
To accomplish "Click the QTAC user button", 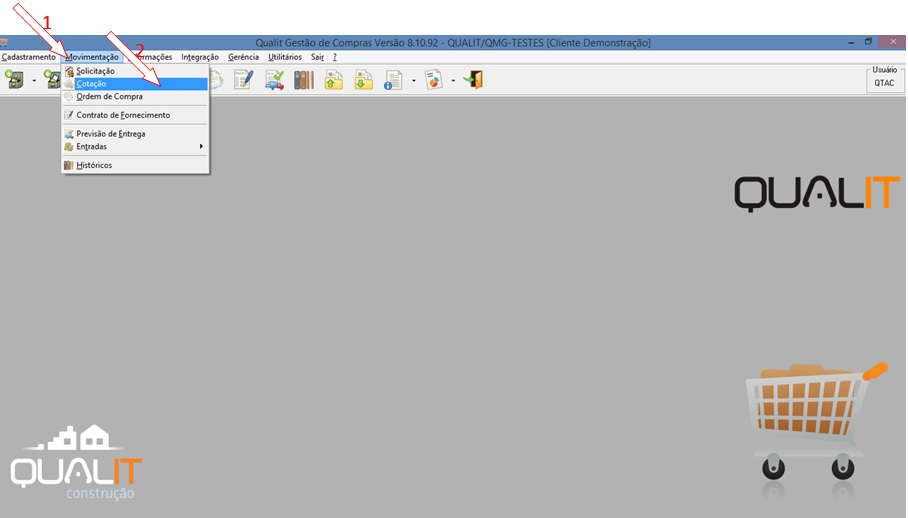I will pos(884,83).
